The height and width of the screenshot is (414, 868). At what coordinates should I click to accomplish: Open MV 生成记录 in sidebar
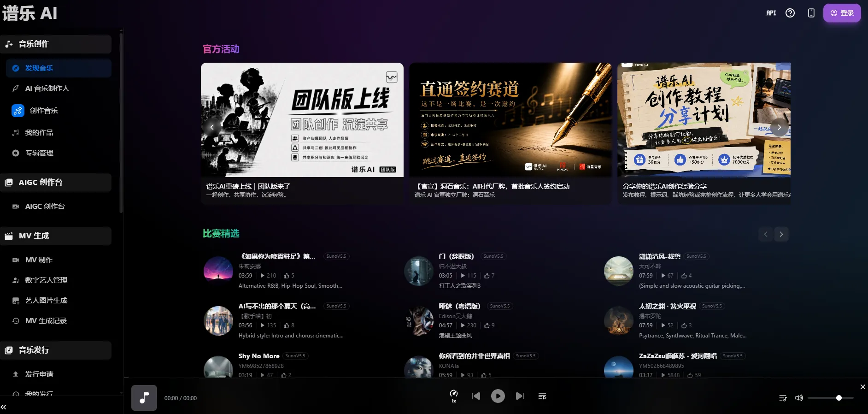pyautogui.click(x=59, y=321)
